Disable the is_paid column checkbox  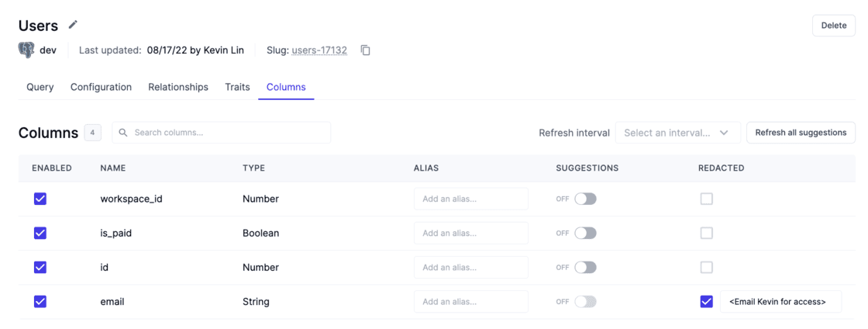(40, 233)
